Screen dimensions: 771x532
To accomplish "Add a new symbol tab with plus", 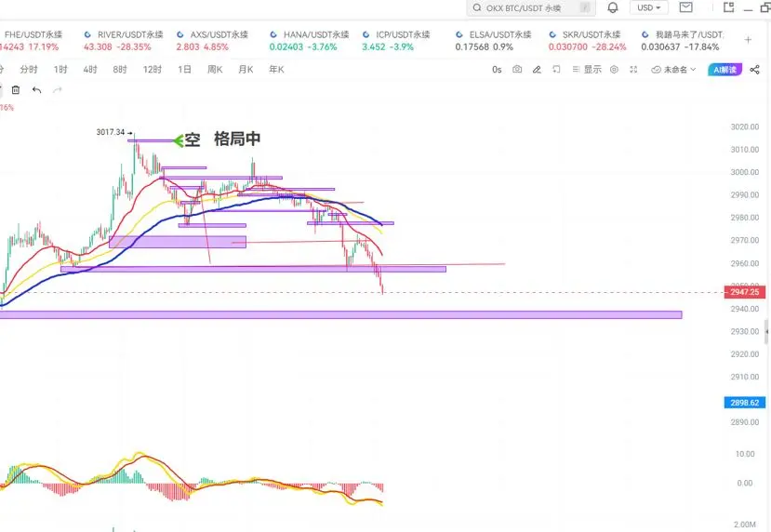I will click(x=748, y=40).
